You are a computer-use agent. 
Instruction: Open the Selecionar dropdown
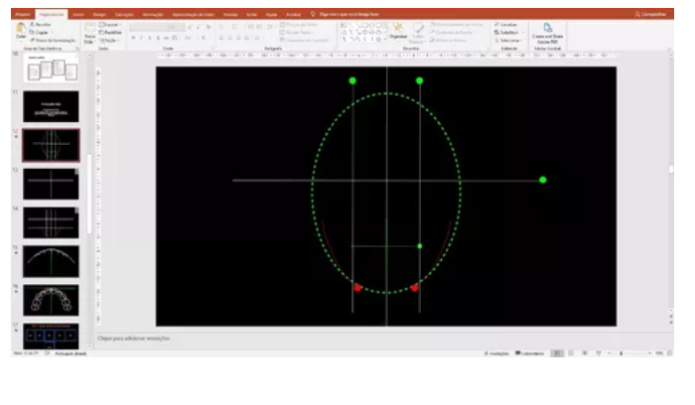[x=509, y=39]
